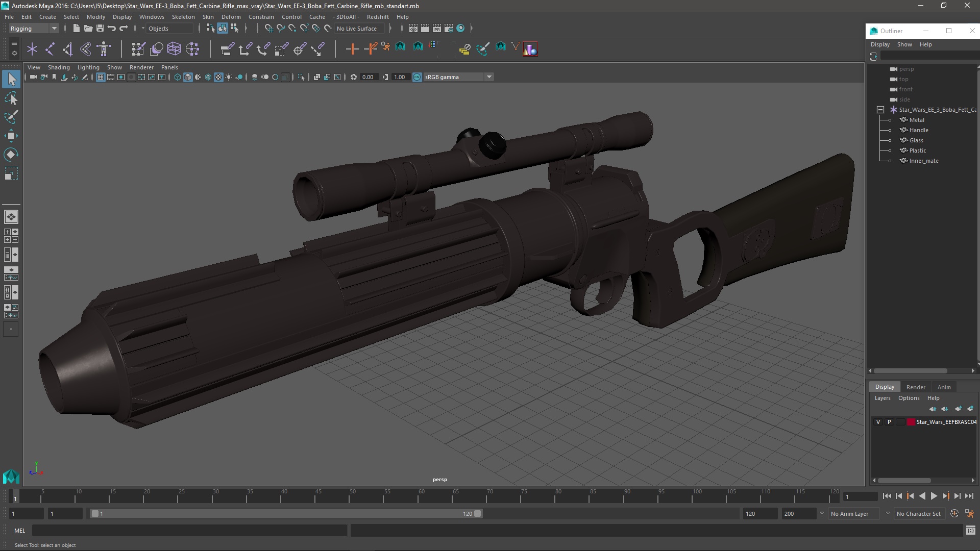
Task: Click the render current frame icon
Action: (x=425, y=29)
